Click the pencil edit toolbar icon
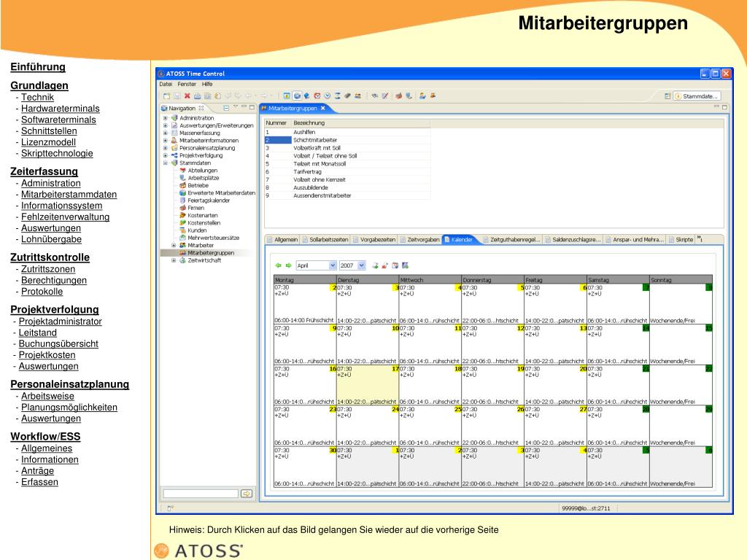This screenshot has width=747, height=560. pos(385,96)
